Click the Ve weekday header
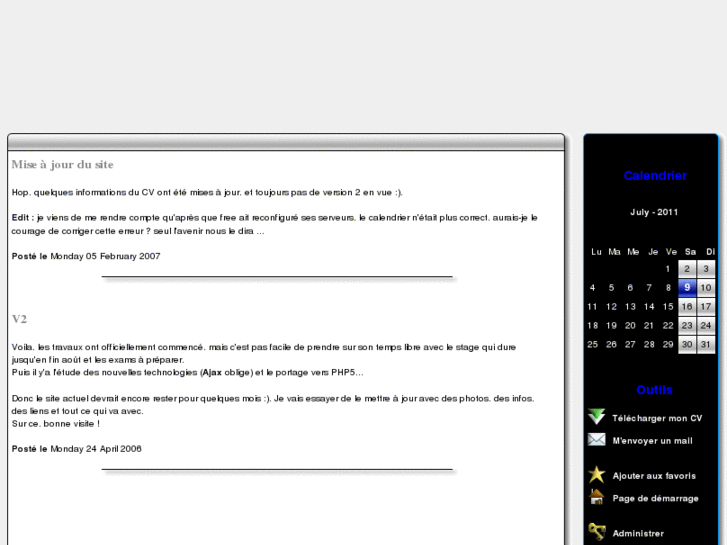727x545 pixels. (x=671, y=252)
